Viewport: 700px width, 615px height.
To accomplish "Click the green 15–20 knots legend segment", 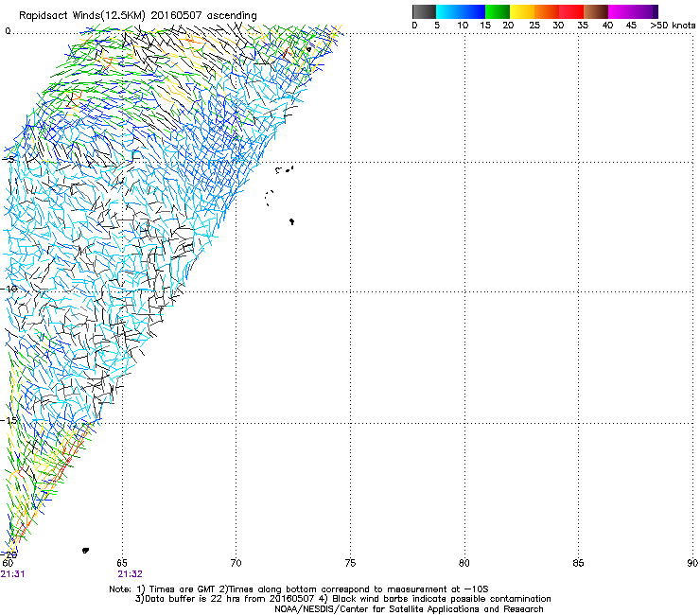I will tap(498, 11).
